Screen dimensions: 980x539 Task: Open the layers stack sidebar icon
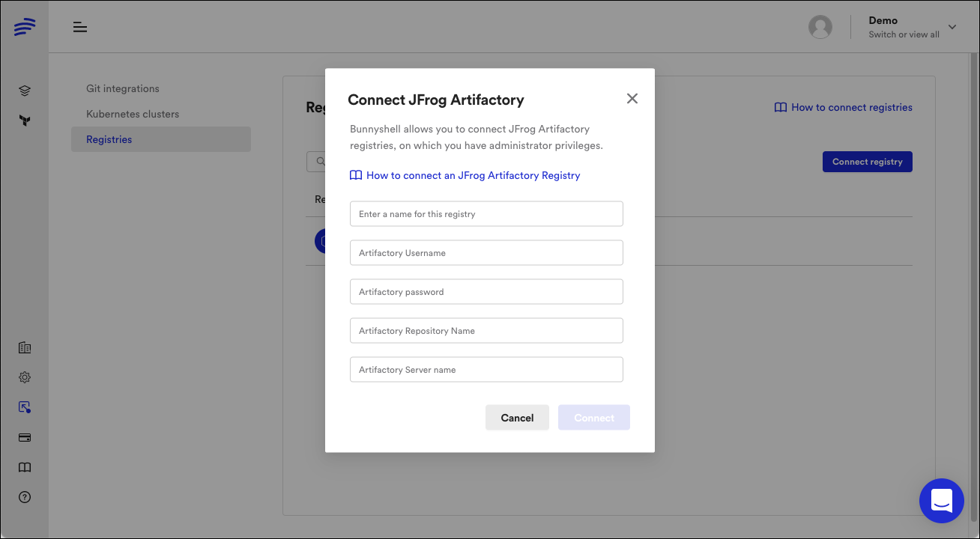click(25, 91)
